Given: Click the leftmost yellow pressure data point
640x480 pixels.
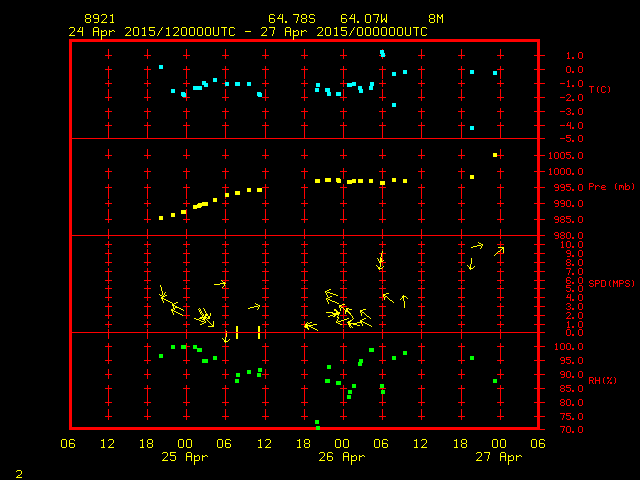Looking at the screenshot, I should [x=161, y=218].
